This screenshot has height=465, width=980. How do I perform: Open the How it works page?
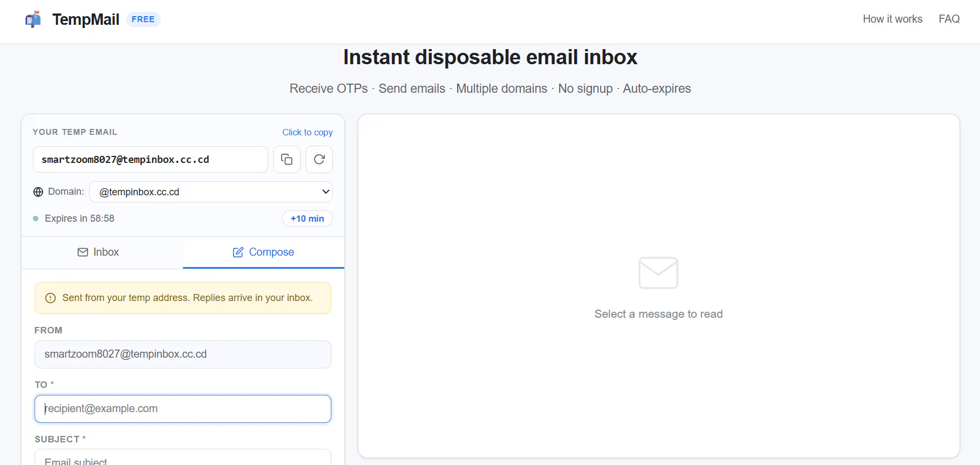[x=893, y=19]
